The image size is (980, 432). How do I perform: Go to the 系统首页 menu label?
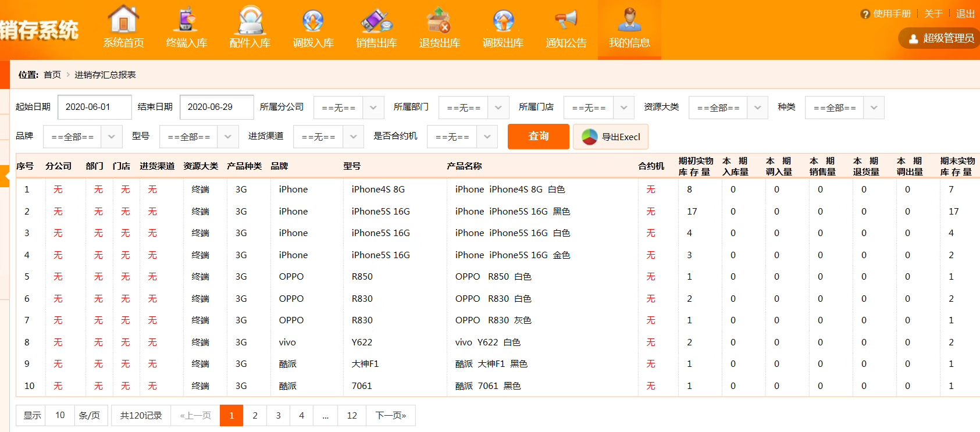123,43
